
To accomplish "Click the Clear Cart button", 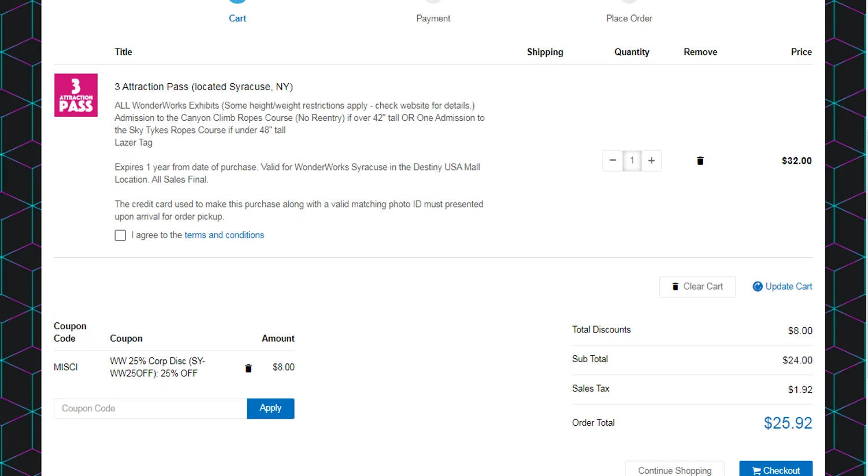I will [x=697, y=287].
